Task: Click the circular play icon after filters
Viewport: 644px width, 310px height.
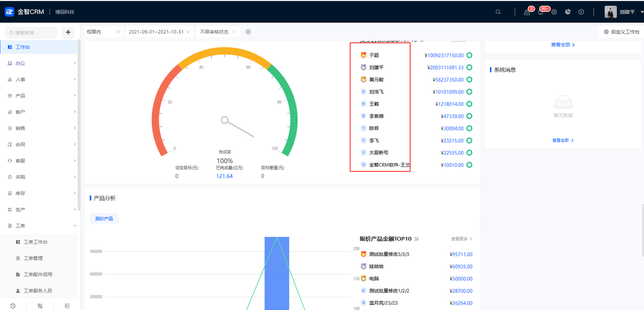Action: coord(248,32)
